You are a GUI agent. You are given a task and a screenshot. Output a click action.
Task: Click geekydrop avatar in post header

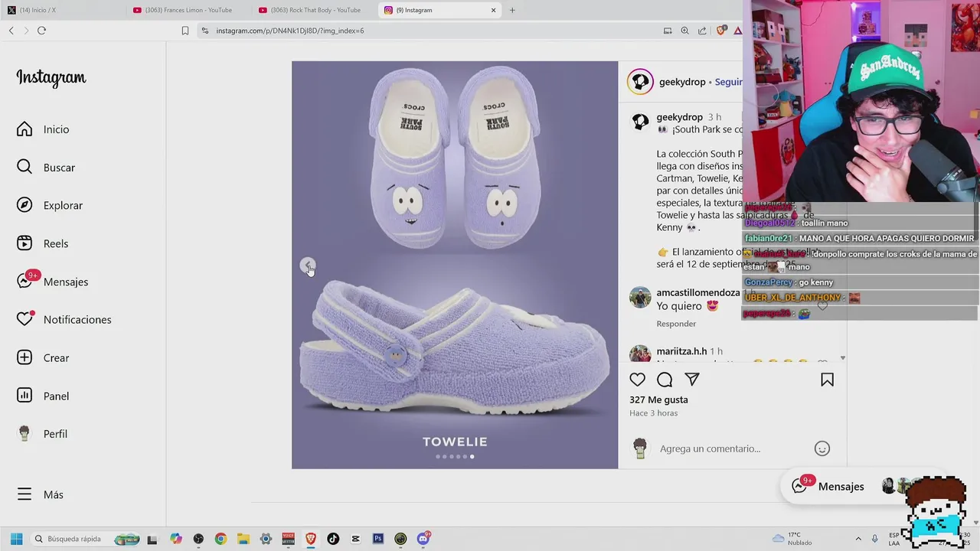pos(640,82)
